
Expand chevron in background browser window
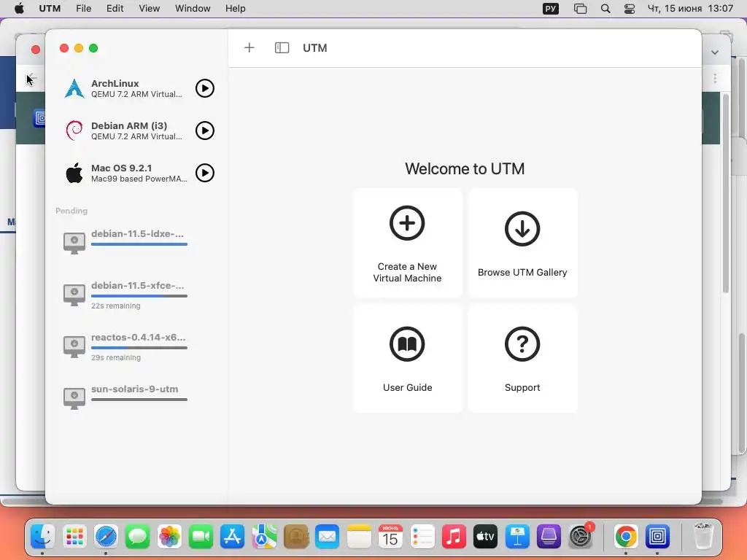(x=715, y=52)
